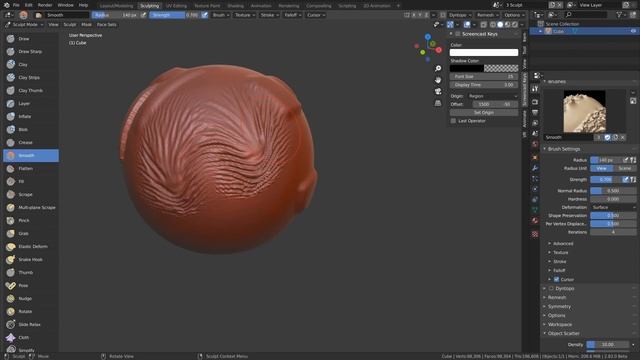Select the Draw Sharp brush
Viewport: 640px width, 360px height.
tap(31, 51)
